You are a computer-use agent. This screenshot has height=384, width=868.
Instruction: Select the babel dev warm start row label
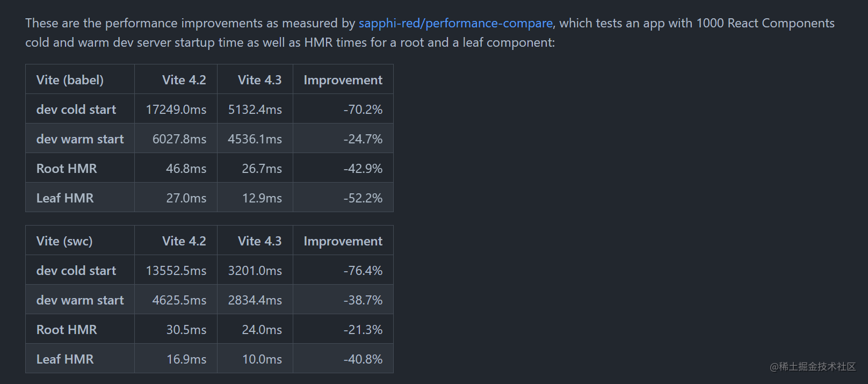[80, 139]
